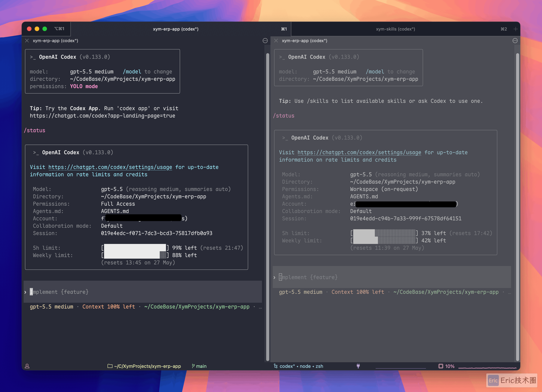Image resolution: width=542 pixels, height=392 pixels.
Task: Click YOLO mode permissions text
Action: [84, 86]
